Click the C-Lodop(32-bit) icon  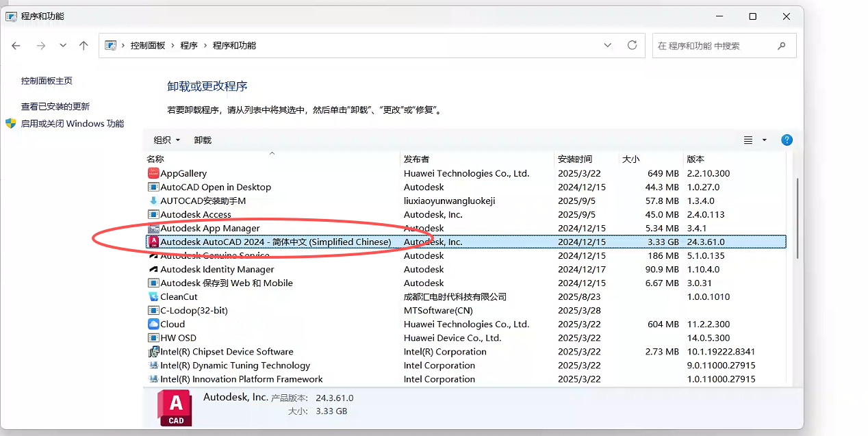pyautogui.click(x=153, y=310)
